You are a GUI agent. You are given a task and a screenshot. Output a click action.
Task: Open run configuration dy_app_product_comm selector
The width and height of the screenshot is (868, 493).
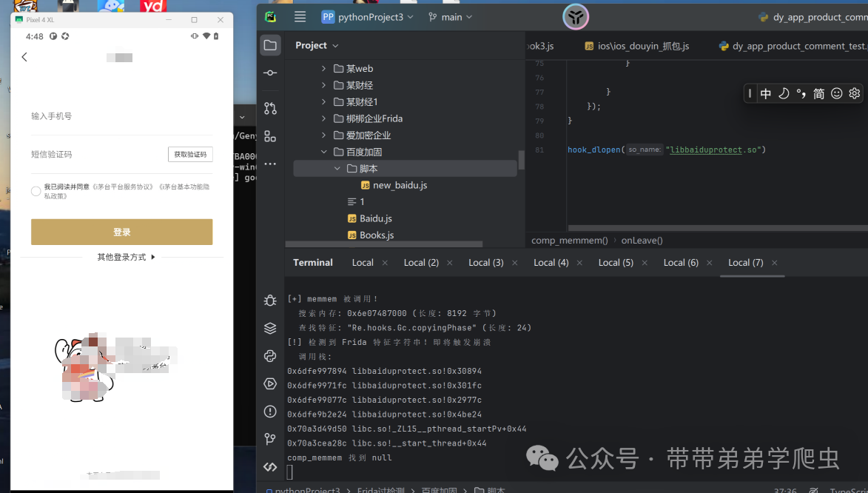(x=813, y=17)
